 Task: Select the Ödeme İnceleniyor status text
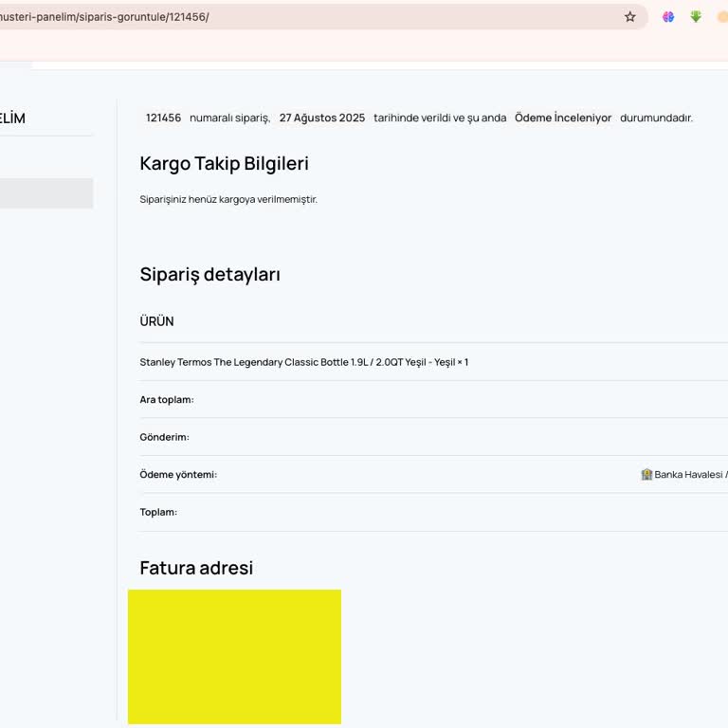coord(563,118)
